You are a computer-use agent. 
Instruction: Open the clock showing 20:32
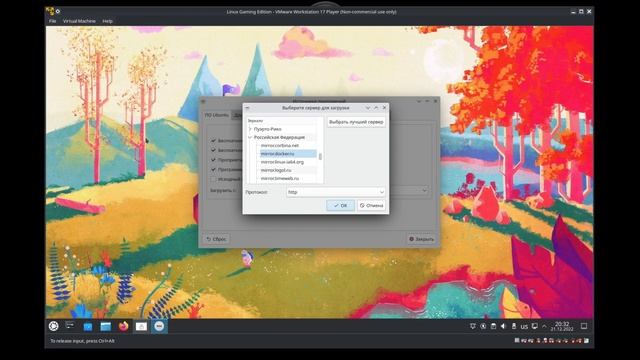(562, 326)
